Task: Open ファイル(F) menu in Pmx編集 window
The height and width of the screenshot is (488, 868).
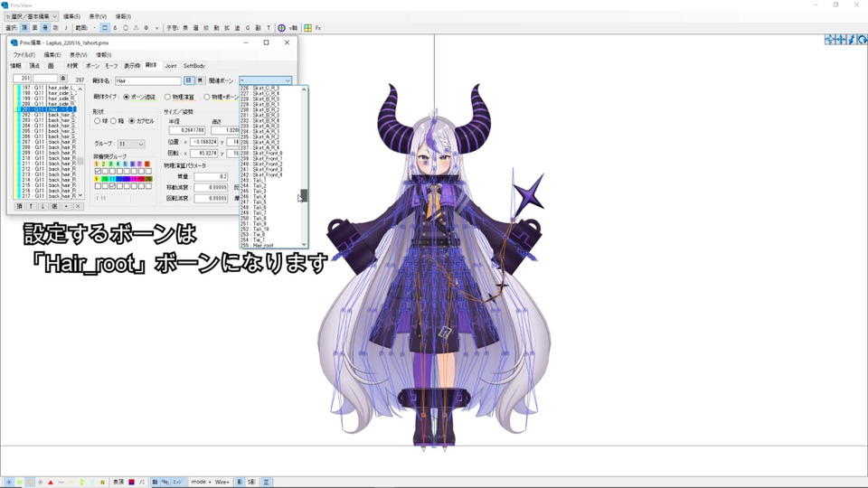Action: tap(24, 55)
